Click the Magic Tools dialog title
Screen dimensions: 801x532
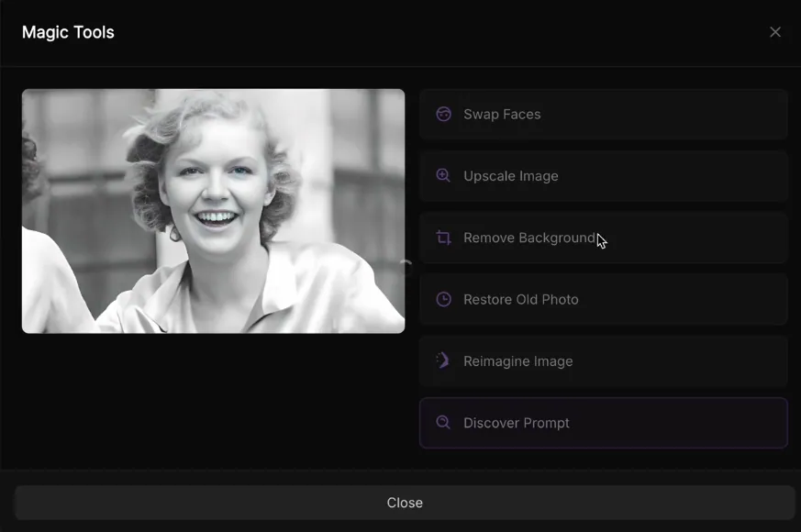pos(68,31)
